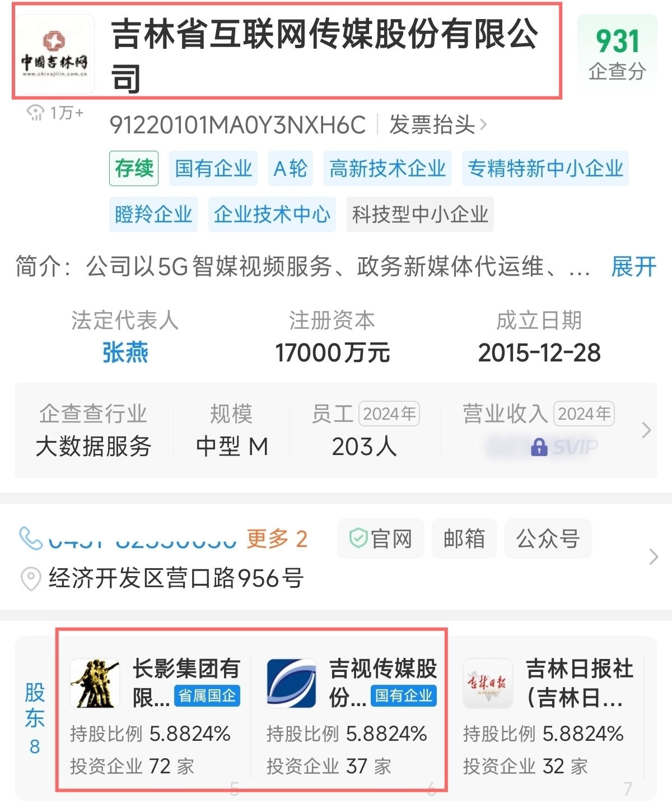Open 吉林日报社 shareholder logo
This screenshot has height=812, width=672.
coord(488,684)
